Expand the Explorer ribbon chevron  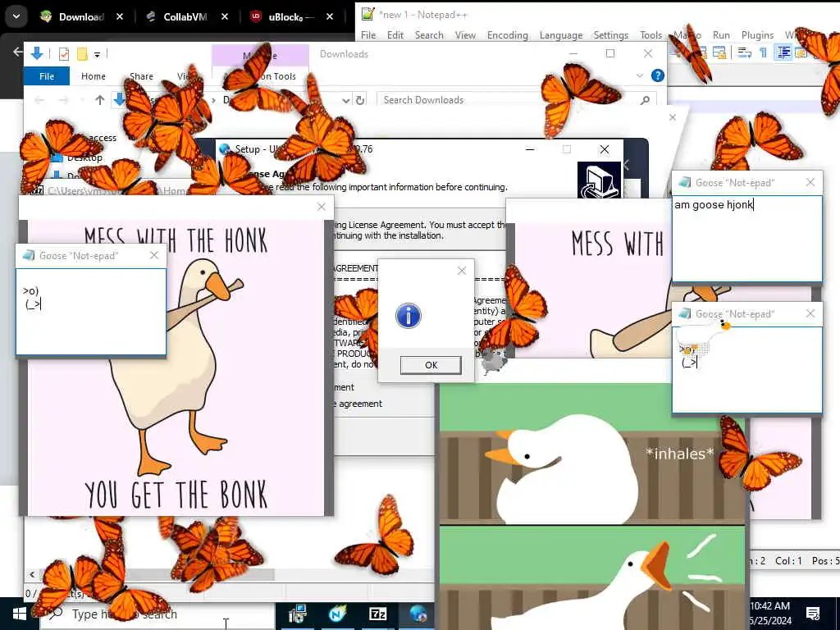[640, 75]
